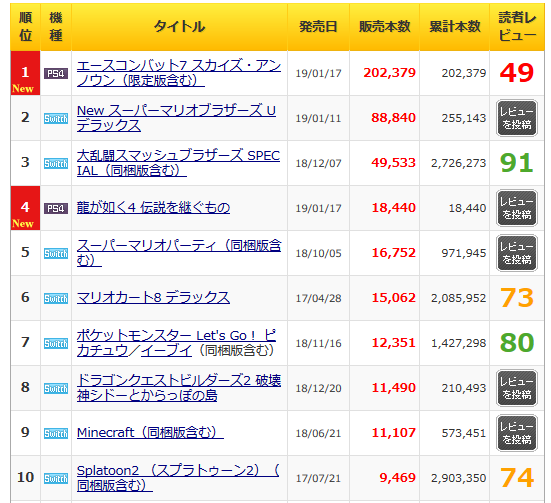Click the Switch icon beside Minecraft
This screenshot has height=503, width=551.
56,433
